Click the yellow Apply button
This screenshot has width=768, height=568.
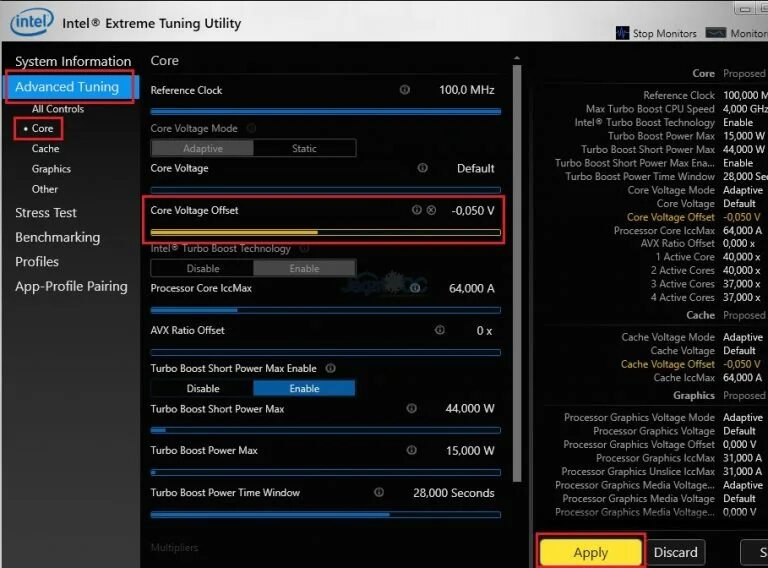click(591, 552)
